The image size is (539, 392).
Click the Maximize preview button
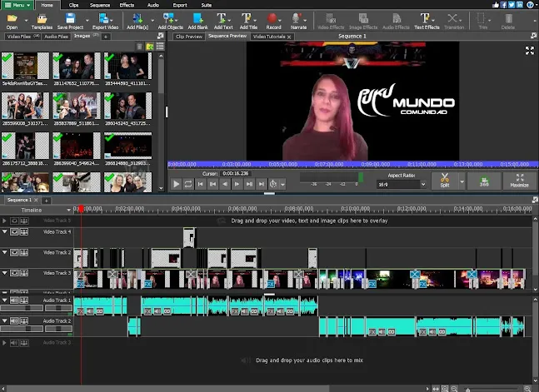click(x=519, y=181)
